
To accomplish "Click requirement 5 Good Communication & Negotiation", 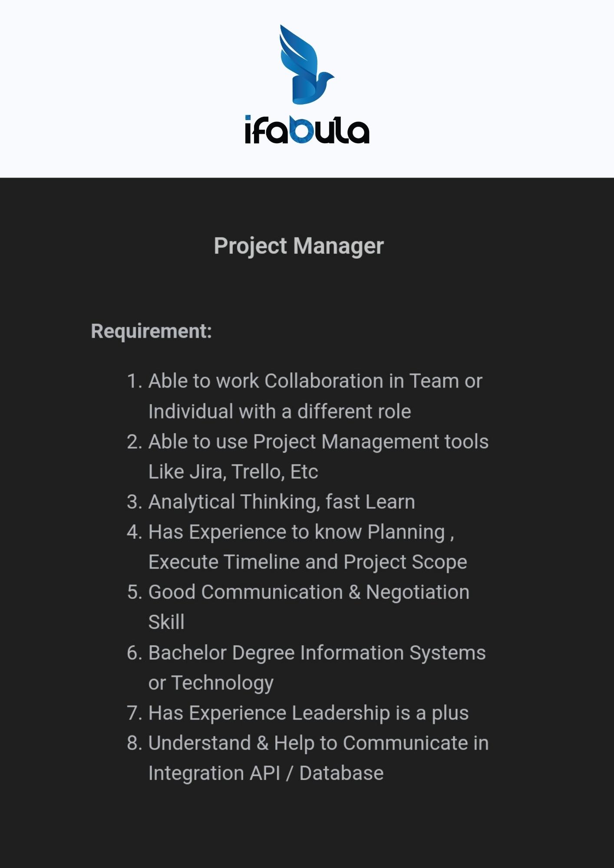I will pos(298,592).
